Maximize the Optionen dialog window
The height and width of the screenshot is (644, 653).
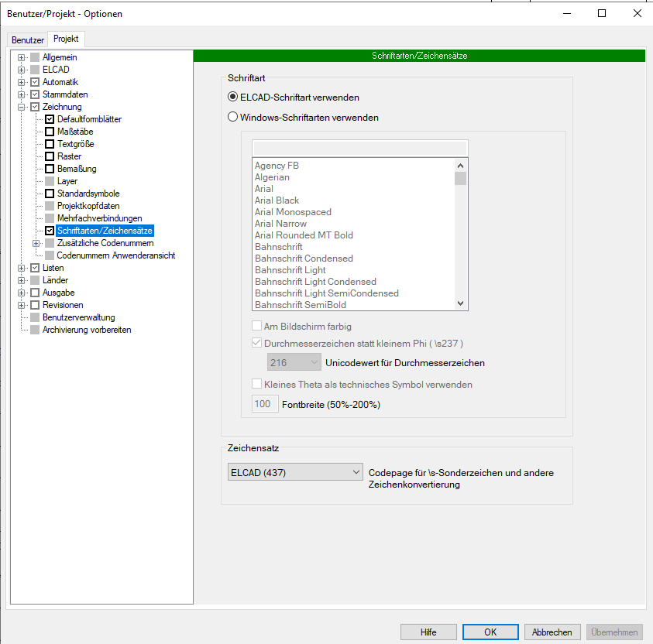point(602,13)
